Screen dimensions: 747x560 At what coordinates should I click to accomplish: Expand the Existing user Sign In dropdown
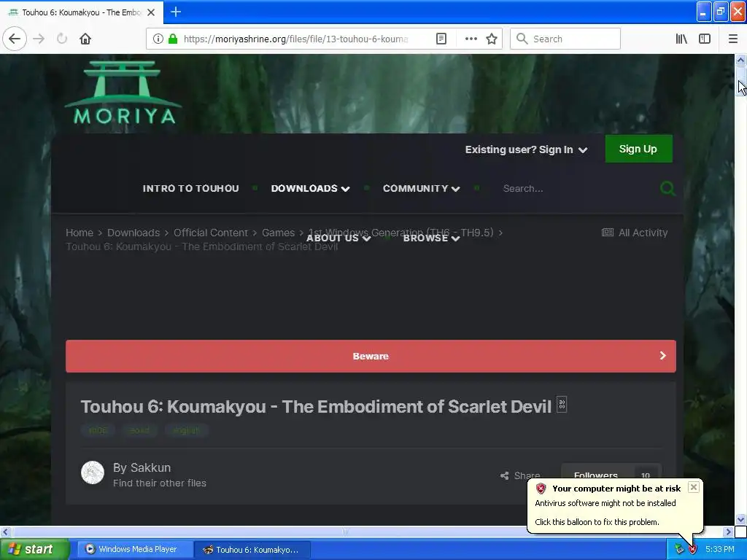pyautogui.click(x=526, y=149)
